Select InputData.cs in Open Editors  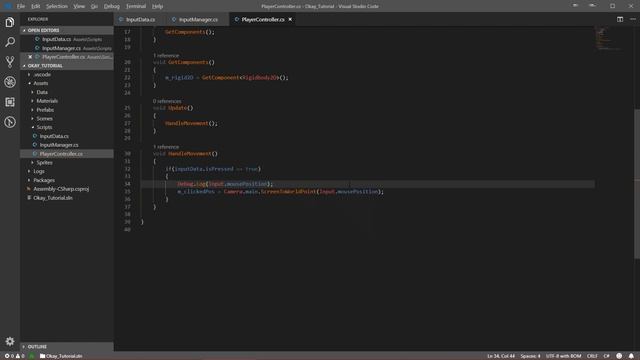pos(67,39)
